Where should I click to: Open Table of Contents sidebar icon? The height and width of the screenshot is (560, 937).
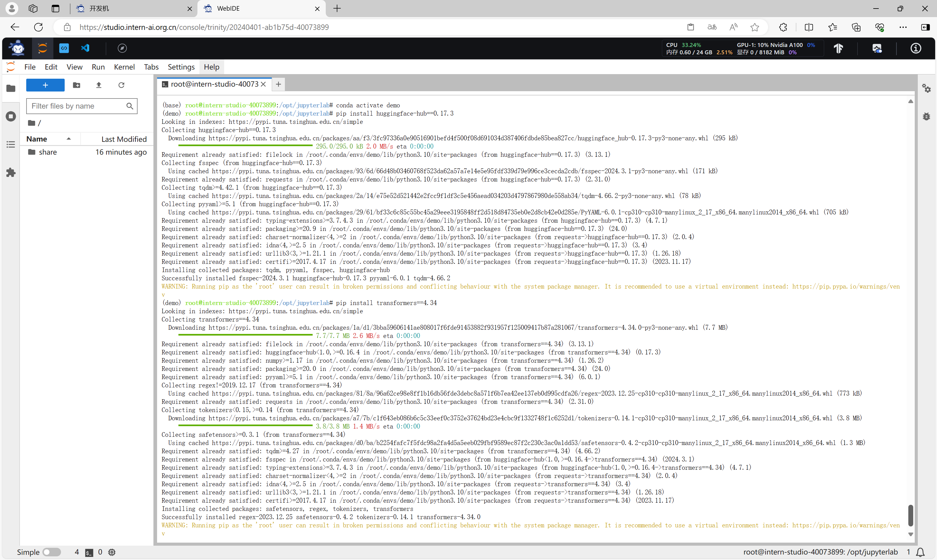pos(11,145)
